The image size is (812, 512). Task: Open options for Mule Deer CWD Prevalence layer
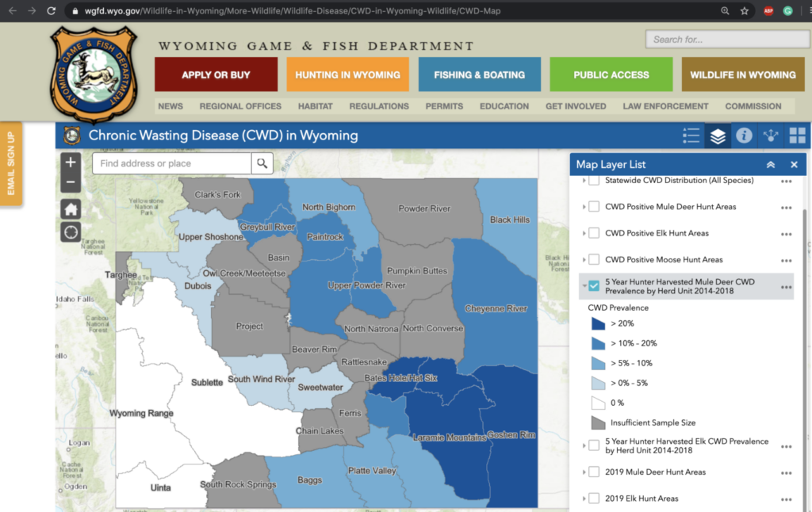pos(786,287)
